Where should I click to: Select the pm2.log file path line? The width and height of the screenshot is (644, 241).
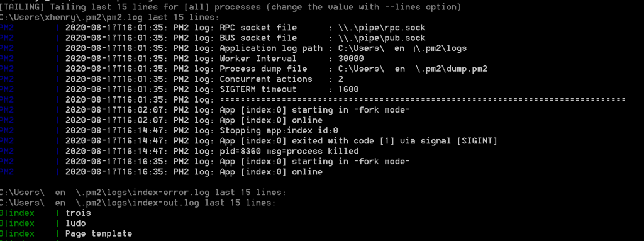(x=109, y=17)
